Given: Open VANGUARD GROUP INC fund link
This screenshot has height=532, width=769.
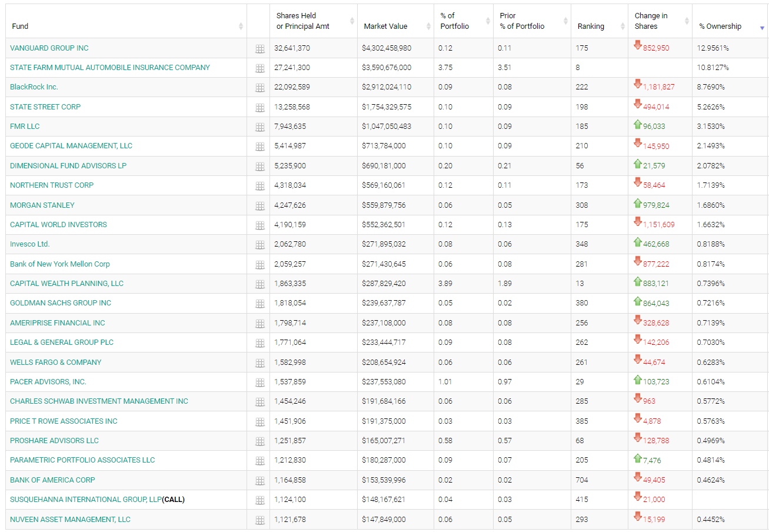Looking at the screenshot, I should pos(49,48).
